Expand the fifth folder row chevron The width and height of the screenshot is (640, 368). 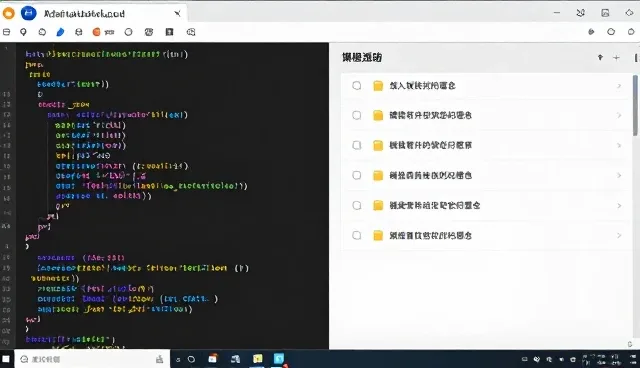(619, 206)
